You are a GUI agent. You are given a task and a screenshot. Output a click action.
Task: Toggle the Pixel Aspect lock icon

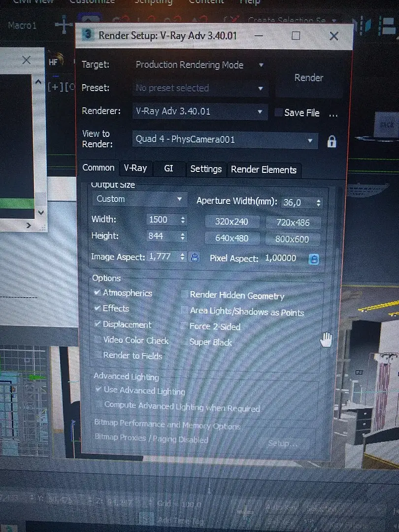[314, 259]
